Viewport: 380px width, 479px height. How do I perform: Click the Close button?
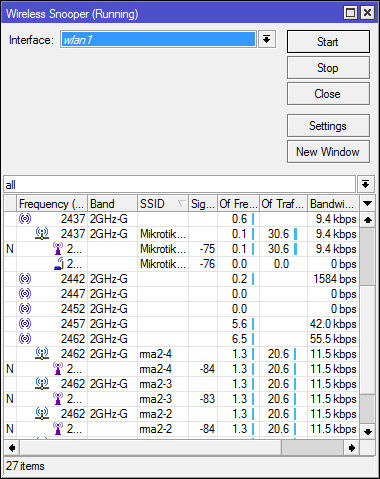point(328,94)
